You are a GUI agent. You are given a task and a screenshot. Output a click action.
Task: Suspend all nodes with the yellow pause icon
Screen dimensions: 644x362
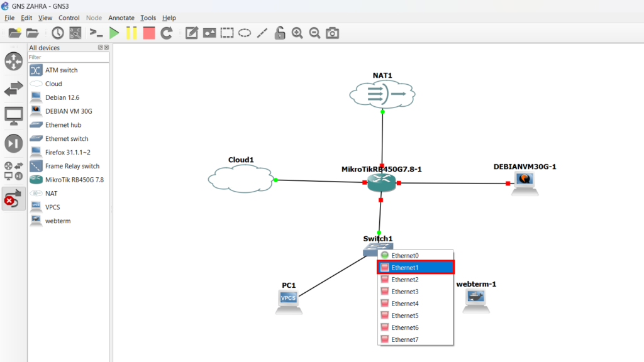pos(131,33)
